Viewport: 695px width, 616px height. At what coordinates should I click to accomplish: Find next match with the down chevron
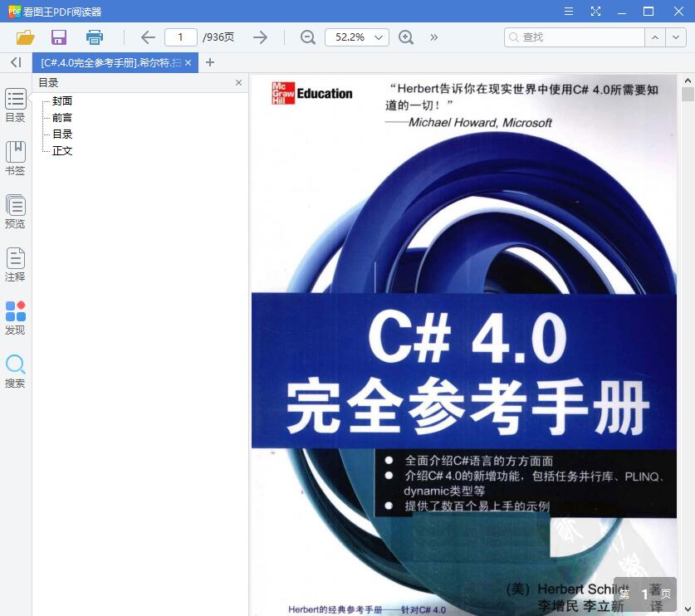point(676,37)
